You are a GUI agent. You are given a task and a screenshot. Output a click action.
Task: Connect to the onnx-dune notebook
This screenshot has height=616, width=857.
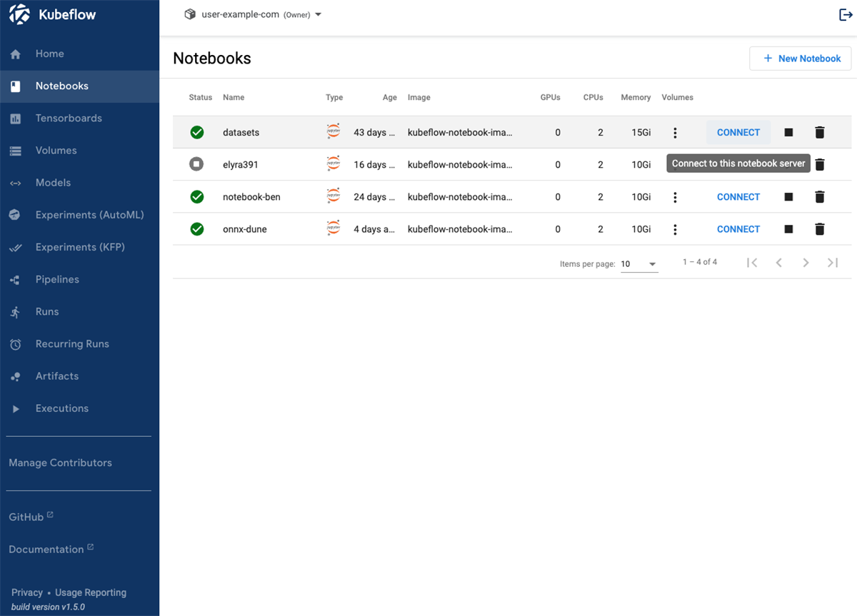738,228
